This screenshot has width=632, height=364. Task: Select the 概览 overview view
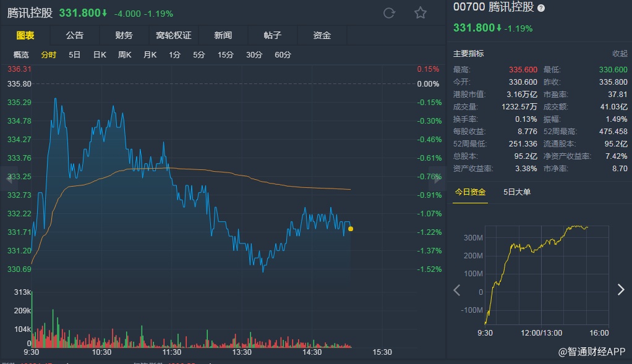tap(21, 55)
